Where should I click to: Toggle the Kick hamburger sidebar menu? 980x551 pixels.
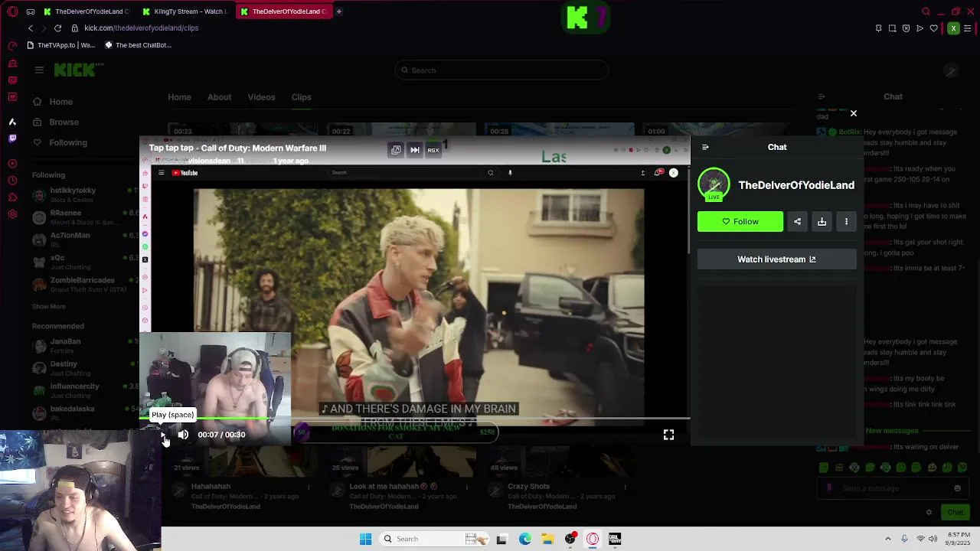click(x=39, y=70)
